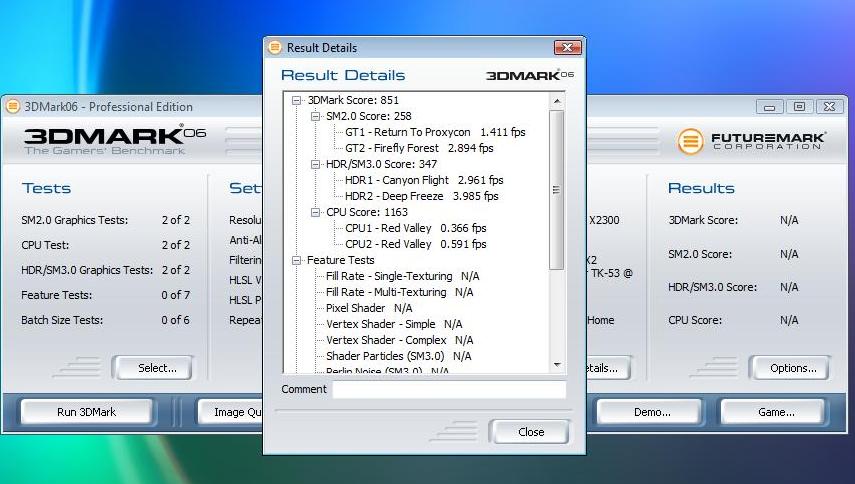This screenshot has height=484, width=855.
Task: Collapse the CPU Score node
Action: click(316, 212)
